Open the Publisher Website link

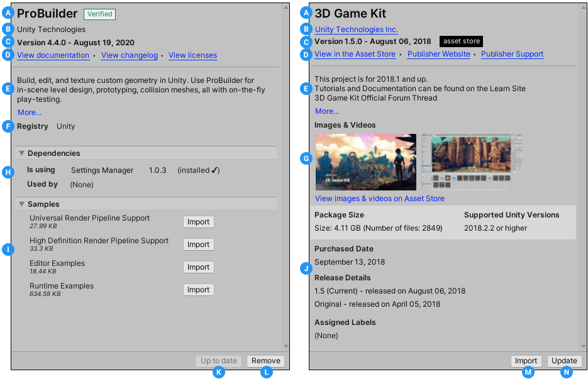tap(438, 54)
